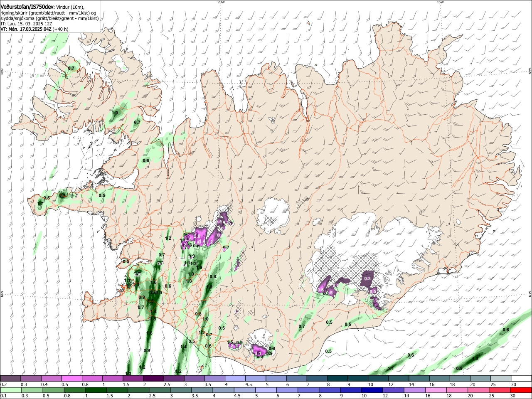Pick the grey-blue 4 rain-scale swatch
Screen dimensions: 532x399
pos(223,390)
